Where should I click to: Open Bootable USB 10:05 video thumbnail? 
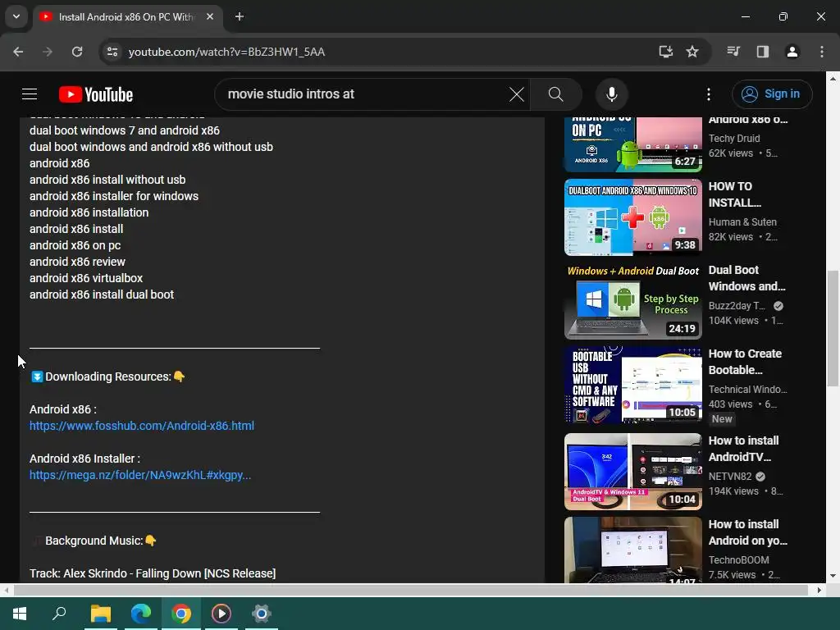pos(632,385)
